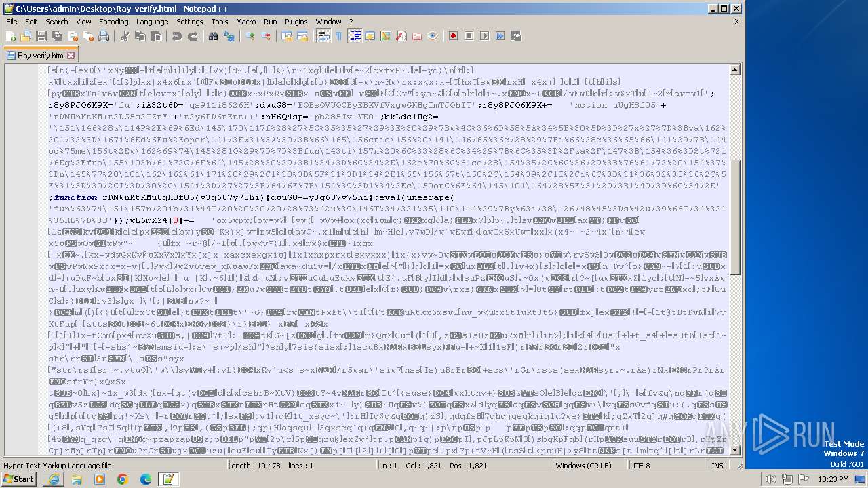Screen dimensions: 868x488
Task: Click the Open file toolbar icon
Action: point(26,36)
